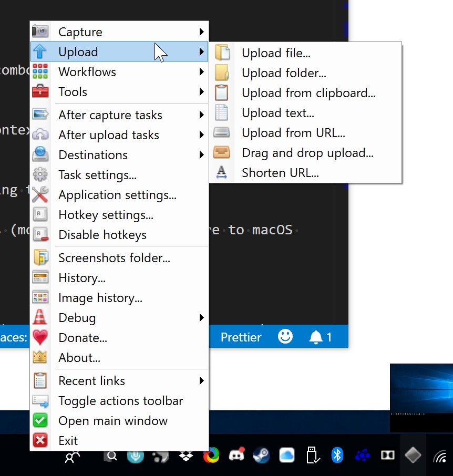
Task: Click the red toolbox icon for Tools
Action: pos(40,92)
